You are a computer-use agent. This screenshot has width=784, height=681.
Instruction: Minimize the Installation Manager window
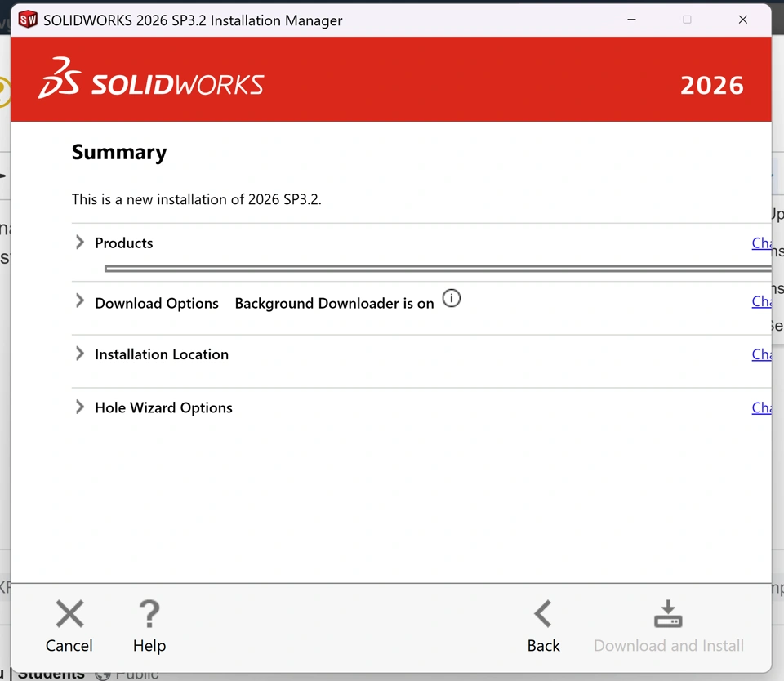coord(631,20)
